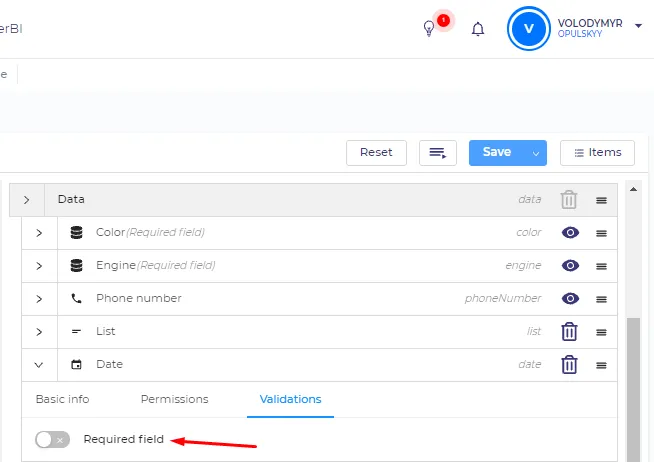The image size is (654, 462).
Task: Click the Save button
Action: point(497,153)
